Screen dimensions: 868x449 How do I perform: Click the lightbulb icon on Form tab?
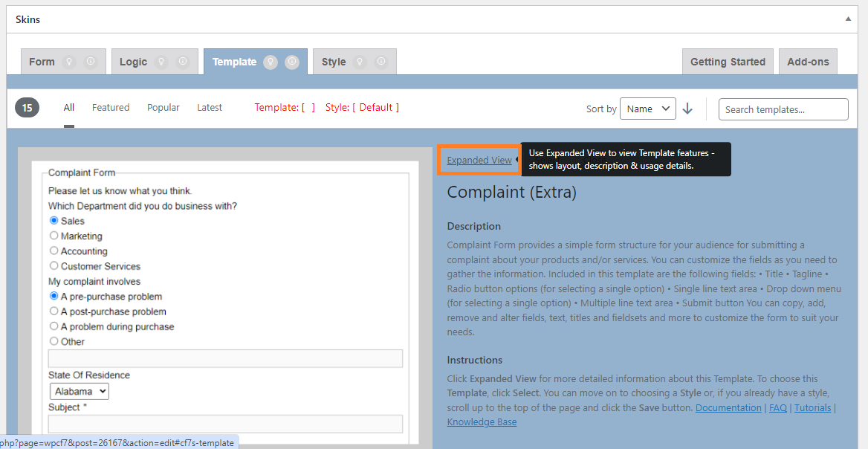(x=70, y=62)
